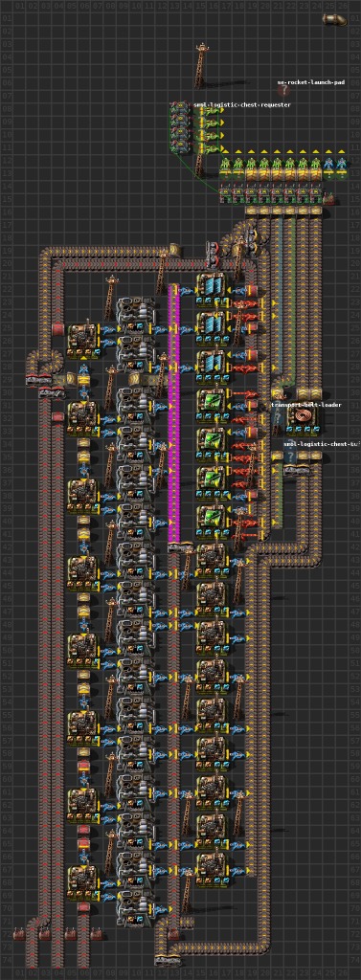The image size is (361, 980).
Task: Click the transport-belt-loader label
Action: point(306,405)
